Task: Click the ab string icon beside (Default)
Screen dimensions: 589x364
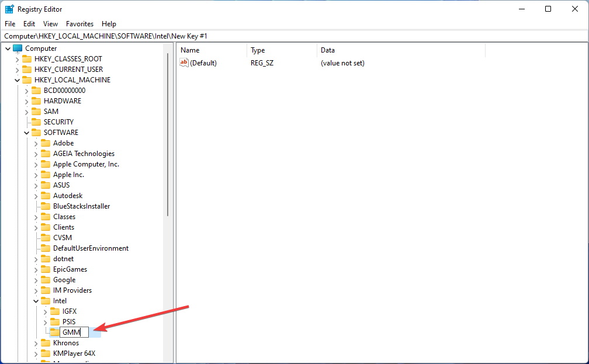Action: 184,63
